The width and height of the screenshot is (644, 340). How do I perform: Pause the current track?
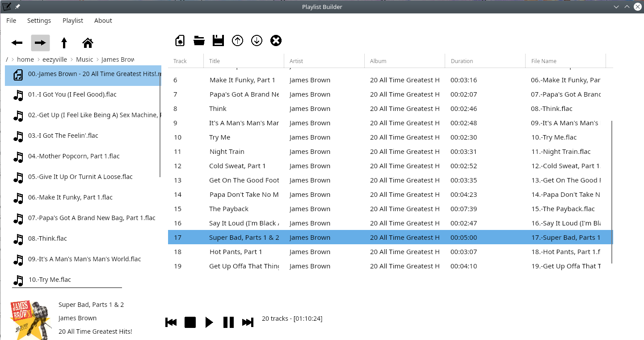click(228, 322)
